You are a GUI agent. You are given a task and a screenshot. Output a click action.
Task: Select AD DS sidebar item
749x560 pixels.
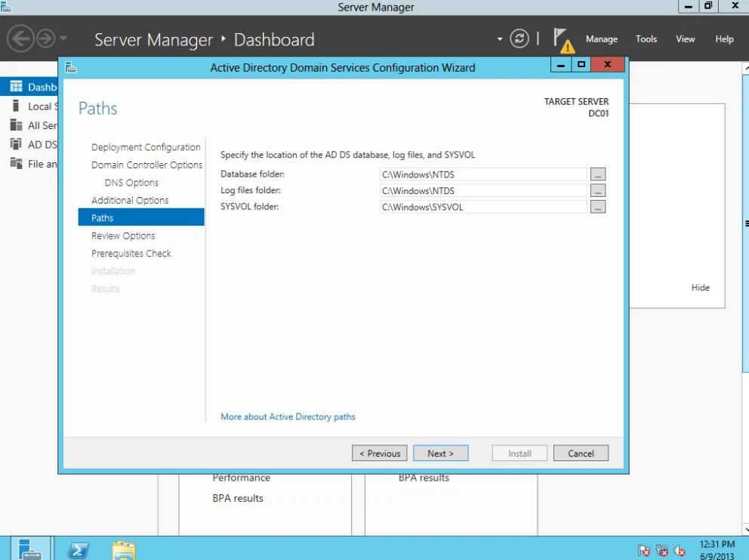29,144
